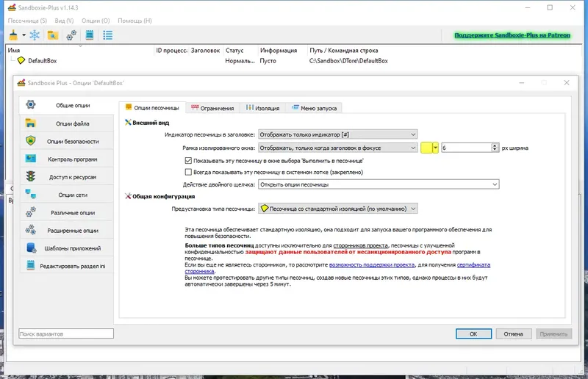Open Расширенные опции section
588x379 pixels.
[66, 231]
